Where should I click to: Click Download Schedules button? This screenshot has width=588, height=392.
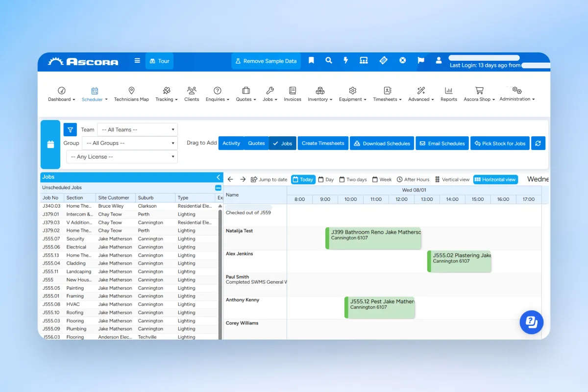[x=382, y=143]
